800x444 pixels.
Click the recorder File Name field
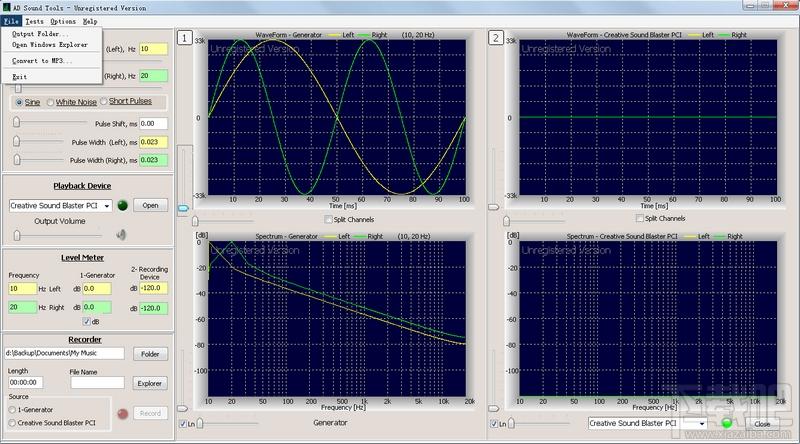97,382
